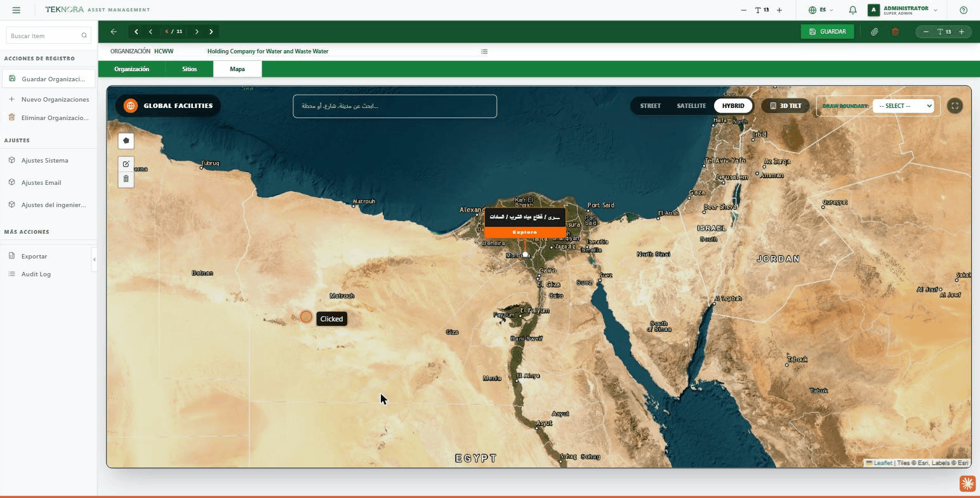
Task: Focus the Buscar Item search field
Action: (49, 36)
